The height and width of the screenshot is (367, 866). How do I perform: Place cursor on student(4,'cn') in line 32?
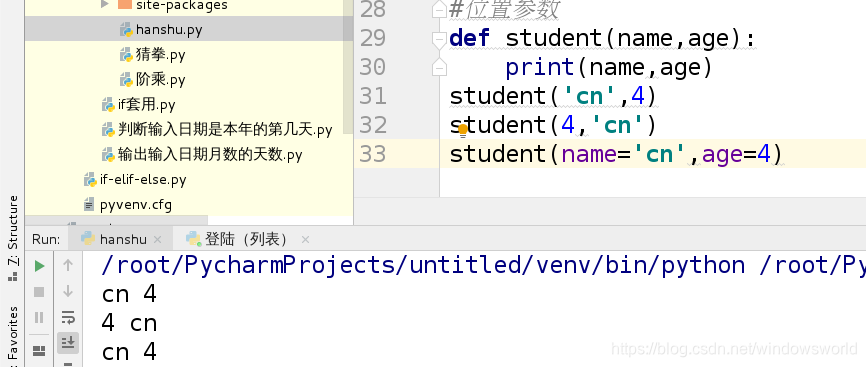pyautogui.click(x=553, y=125)
